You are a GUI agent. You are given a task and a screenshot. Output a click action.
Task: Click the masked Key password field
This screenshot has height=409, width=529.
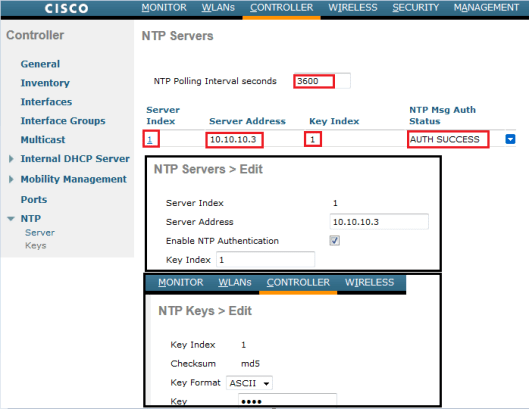[x=287, y=399]
